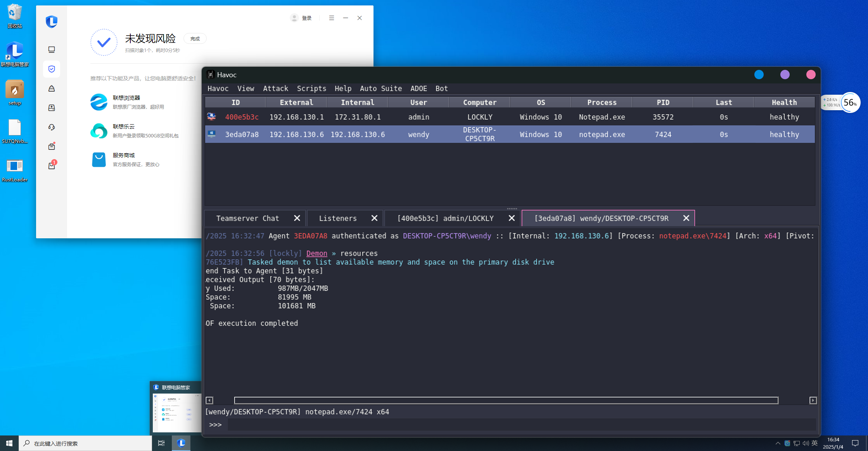Open the Lenovo cloud app icon

pos(99,131)
